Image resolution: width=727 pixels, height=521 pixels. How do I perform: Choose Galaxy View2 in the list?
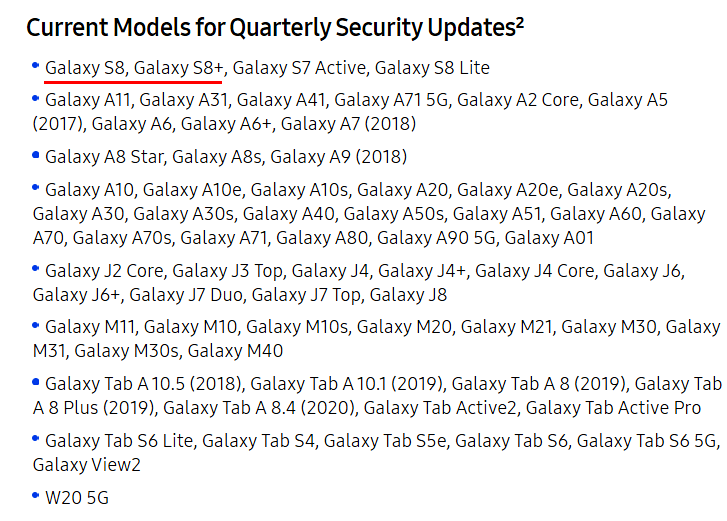pos(87,465)
